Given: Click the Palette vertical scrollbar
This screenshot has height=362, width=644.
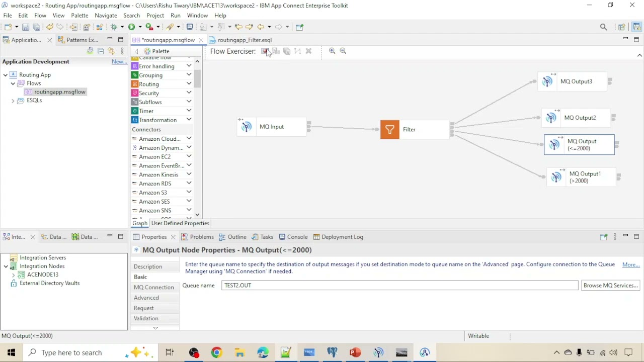Looking at the screenshot, I should pyautogui.click(x=197, y=78).
